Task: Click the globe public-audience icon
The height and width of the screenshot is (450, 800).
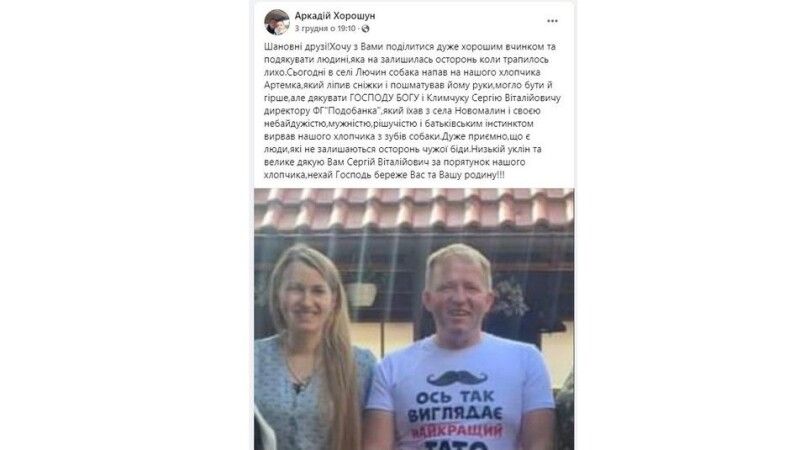Action: 365,29
